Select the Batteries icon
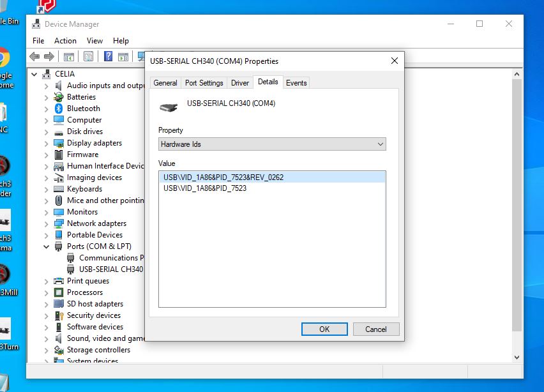This screenshot has width=544, height=392. click(59, 97)
